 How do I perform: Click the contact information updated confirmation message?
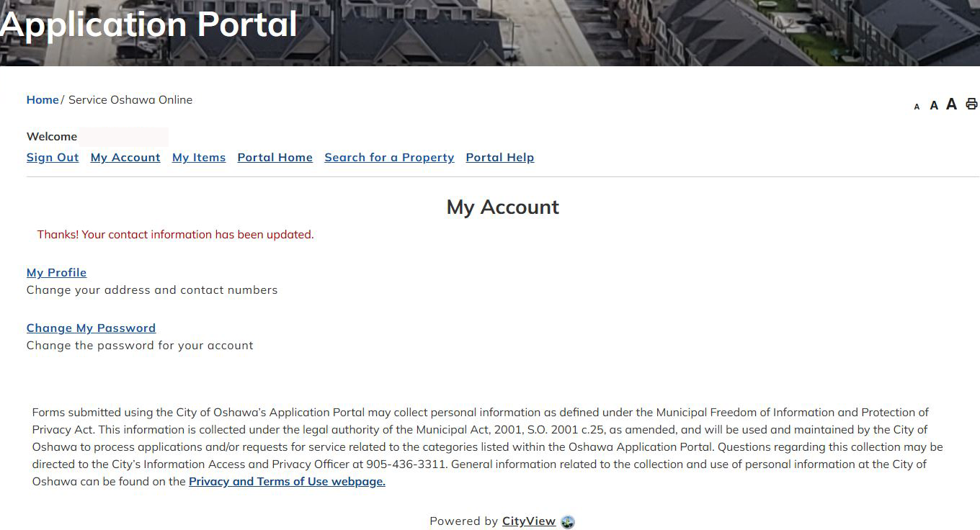coord(175,234)
